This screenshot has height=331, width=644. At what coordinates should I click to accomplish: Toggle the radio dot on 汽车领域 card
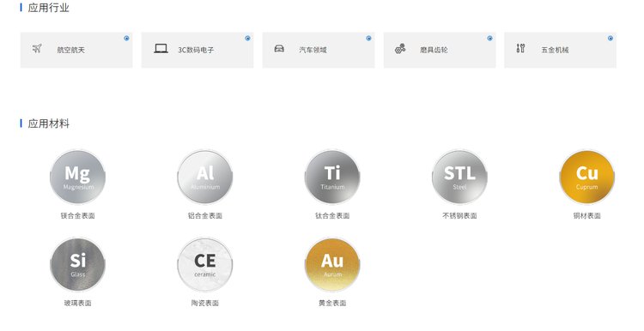click(x=369, y=38)
